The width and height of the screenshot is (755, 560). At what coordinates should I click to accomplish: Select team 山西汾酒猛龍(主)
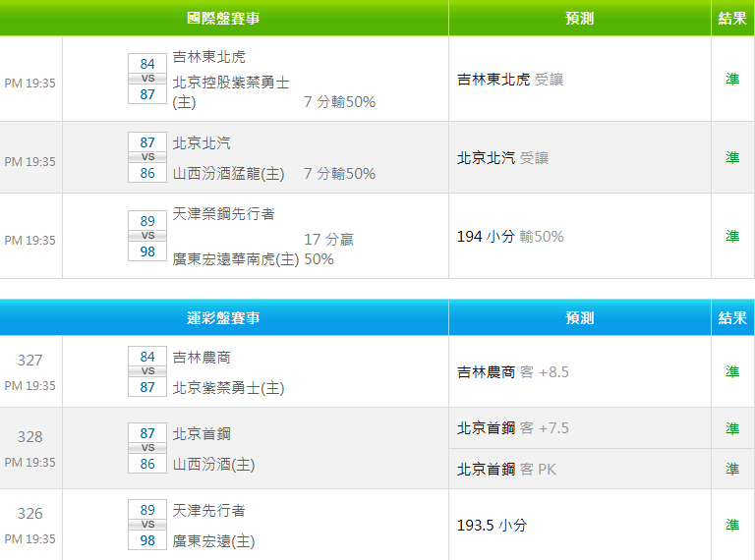[x=228, y=173]
